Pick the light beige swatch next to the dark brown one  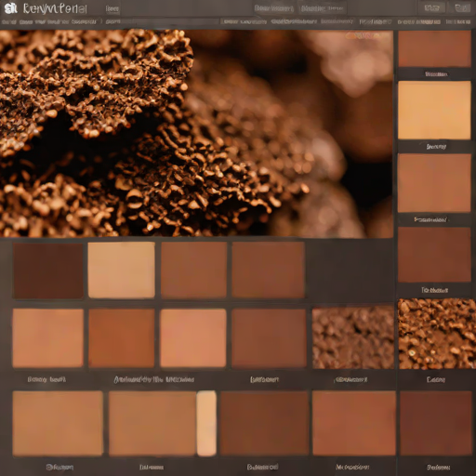tap(122, 270)
